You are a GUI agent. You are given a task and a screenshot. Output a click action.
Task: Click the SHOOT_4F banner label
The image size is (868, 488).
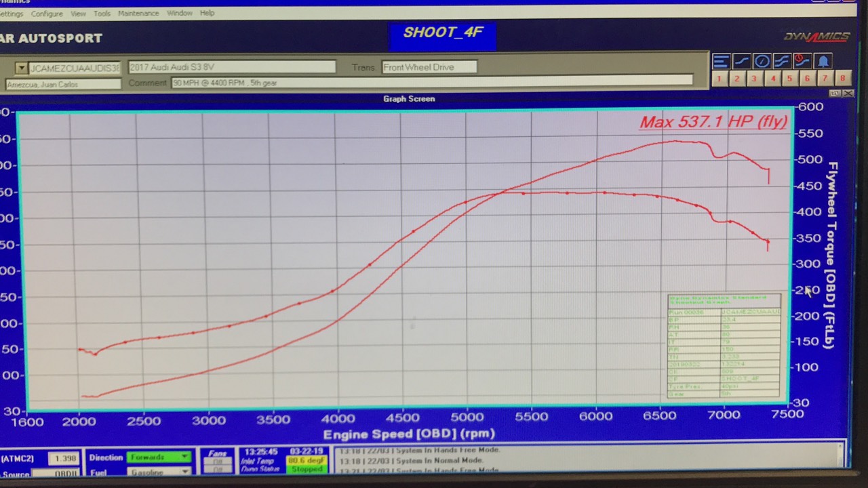pyautogui.click(x=442, y=36)
